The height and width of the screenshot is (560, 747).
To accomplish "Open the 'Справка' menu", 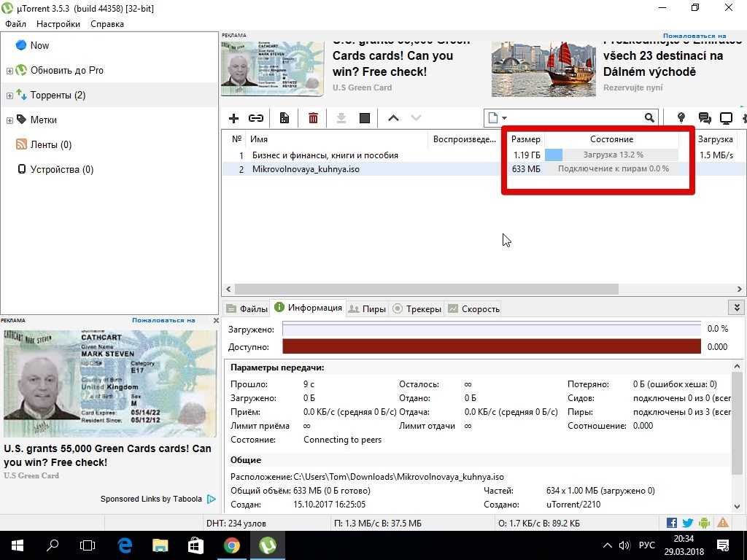I will (x=107, y=24).
